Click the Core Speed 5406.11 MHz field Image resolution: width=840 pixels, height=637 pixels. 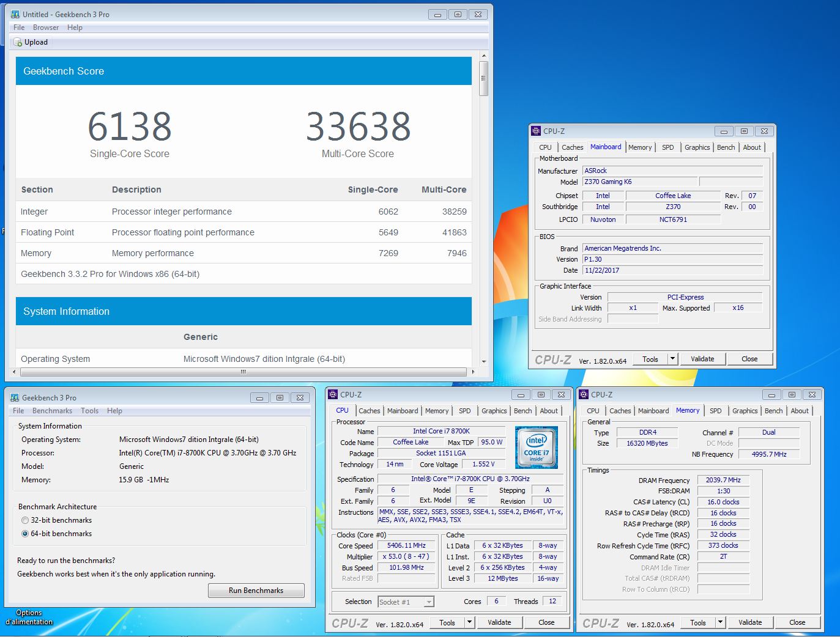tap(406, 545)
